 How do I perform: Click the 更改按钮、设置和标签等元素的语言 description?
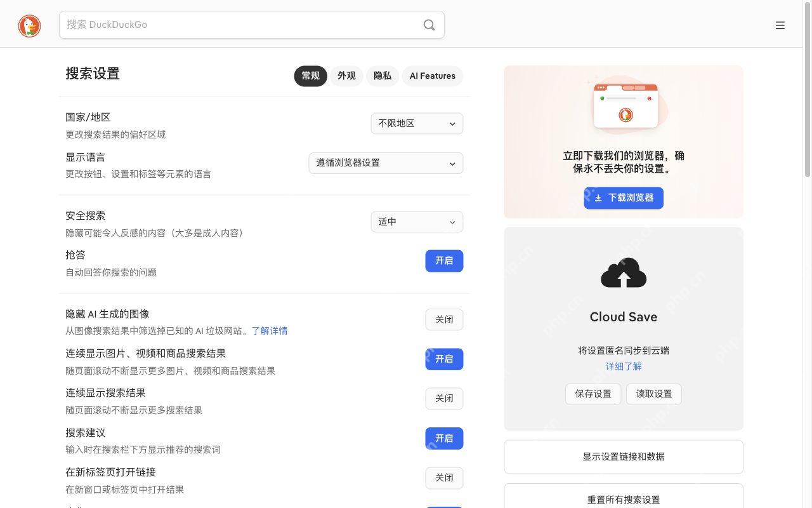(x=138, y=174)
